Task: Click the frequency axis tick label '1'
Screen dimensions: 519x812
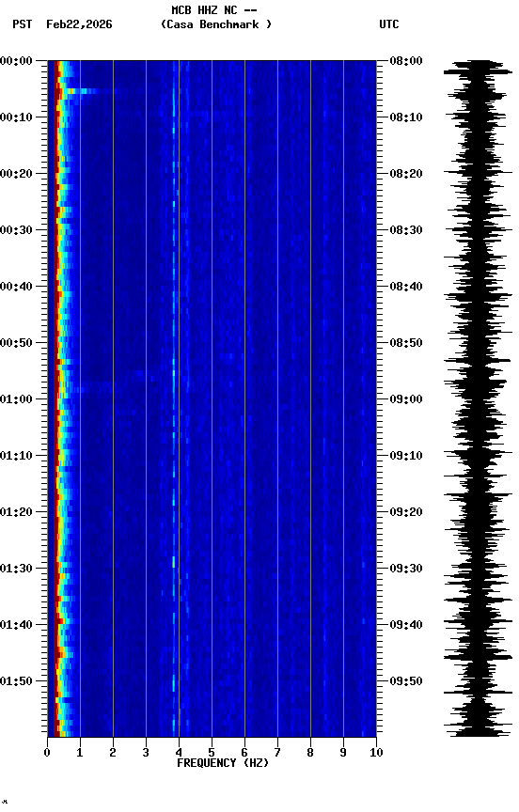Action: [x=80, y=753]
